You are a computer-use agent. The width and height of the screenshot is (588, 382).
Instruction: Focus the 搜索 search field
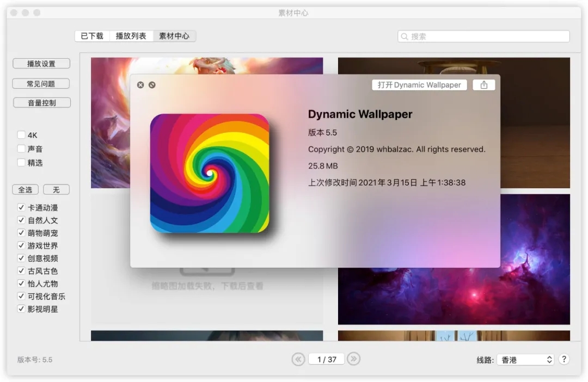[x=484, y=36]
